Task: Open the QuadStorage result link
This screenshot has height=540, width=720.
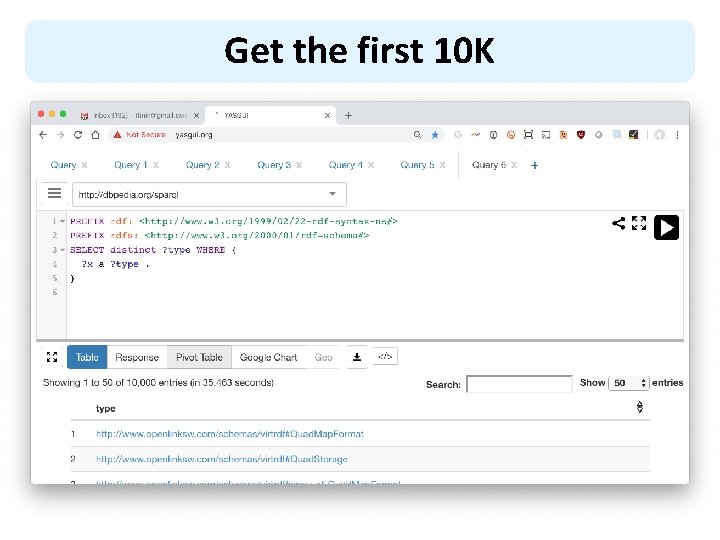Action: pyautogui.click(x=222, y=459)
